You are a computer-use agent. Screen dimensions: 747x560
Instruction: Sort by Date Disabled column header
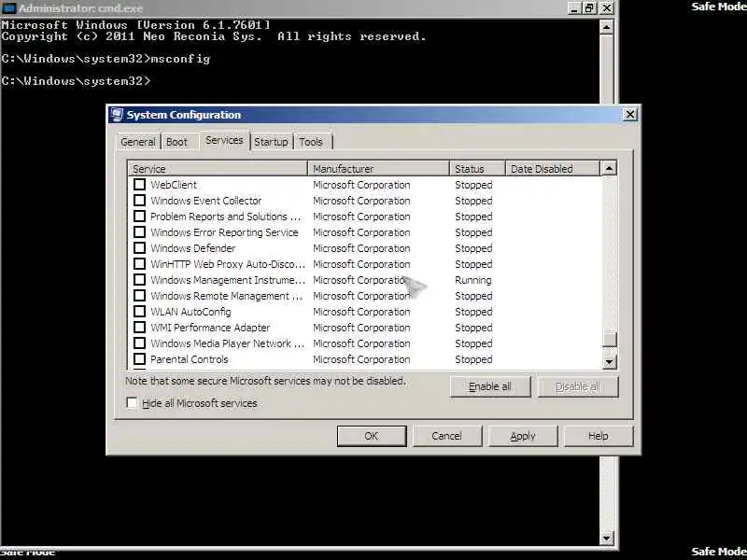click(x=553, y=169)
